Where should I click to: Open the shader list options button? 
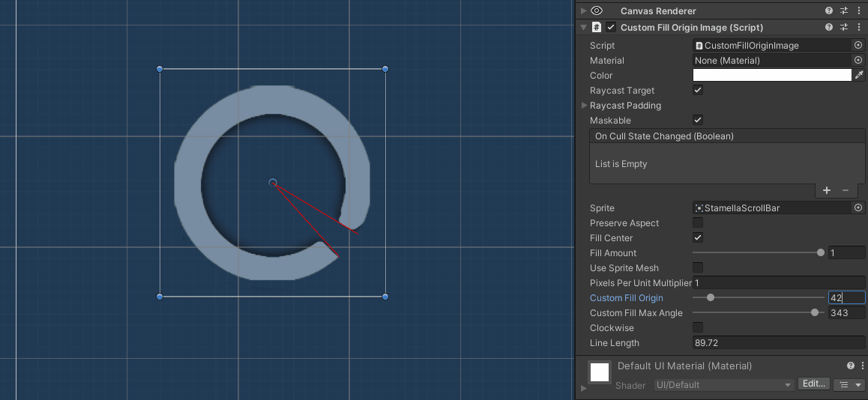tap(850, 384)
